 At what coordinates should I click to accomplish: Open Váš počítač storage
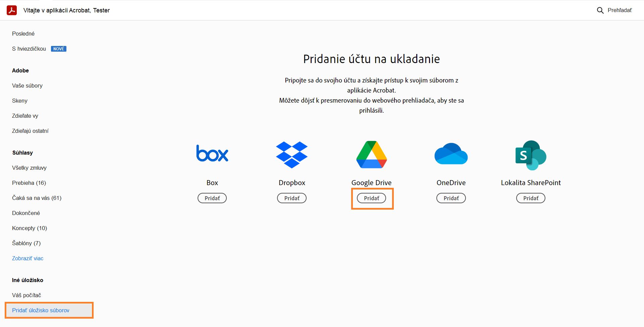point(26,295)
